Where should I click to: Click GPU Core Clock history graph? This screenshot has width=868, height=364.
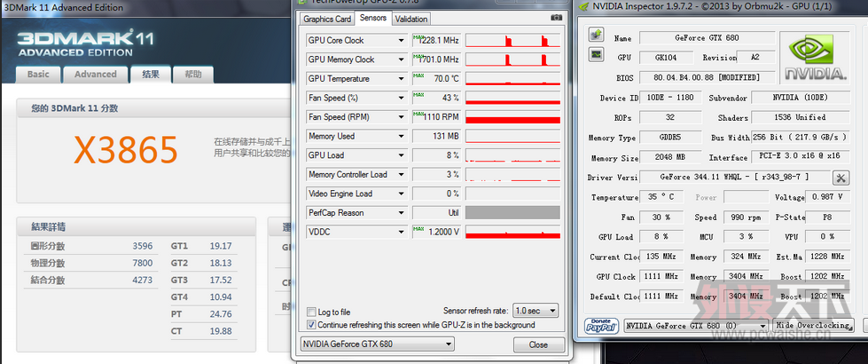[512, 41]
